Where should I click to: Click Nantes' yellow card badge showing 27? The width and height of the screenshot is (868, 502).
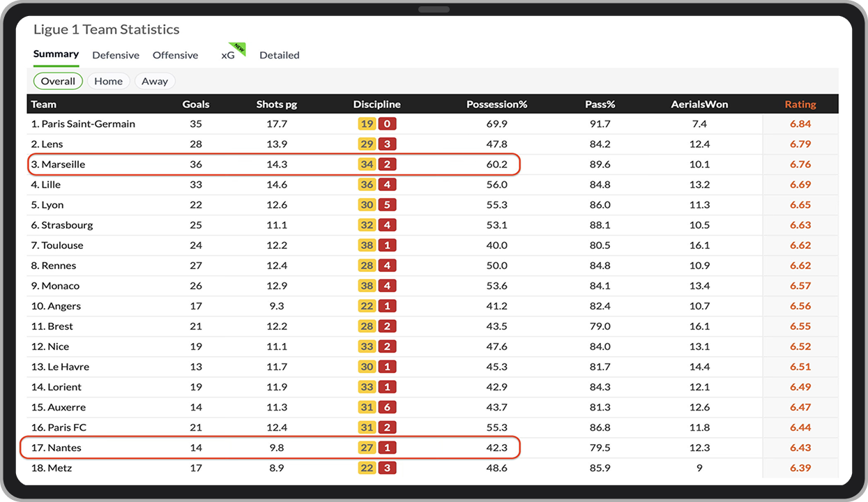click(367, 448)
